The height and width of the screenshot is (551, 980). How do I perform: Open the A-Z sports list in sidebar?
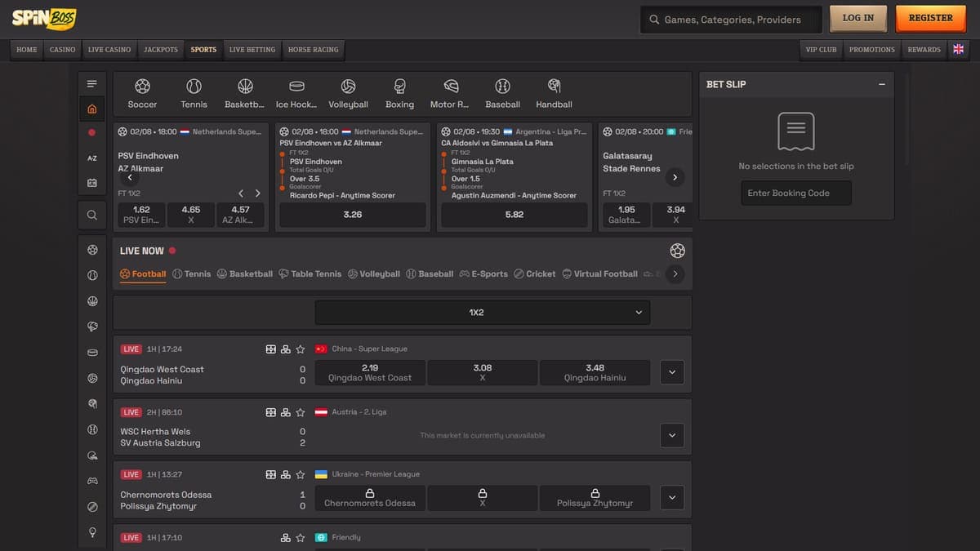click(x=91, y=158)
